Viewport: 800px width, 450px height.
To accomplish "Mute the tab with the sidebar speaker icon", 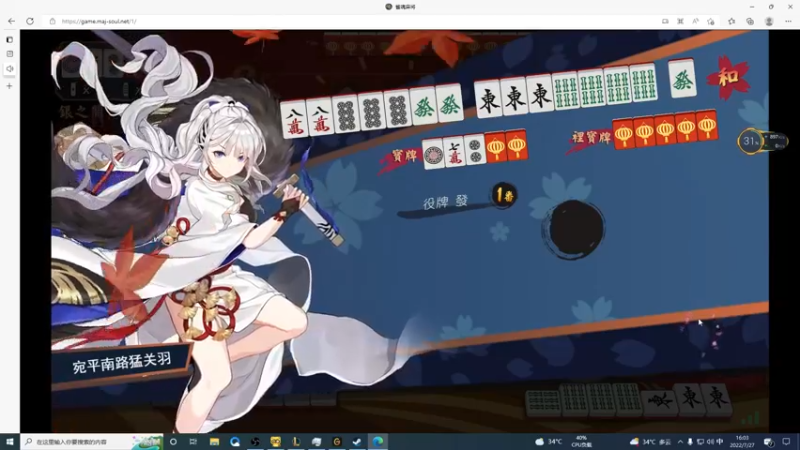I will pos(10,69).
